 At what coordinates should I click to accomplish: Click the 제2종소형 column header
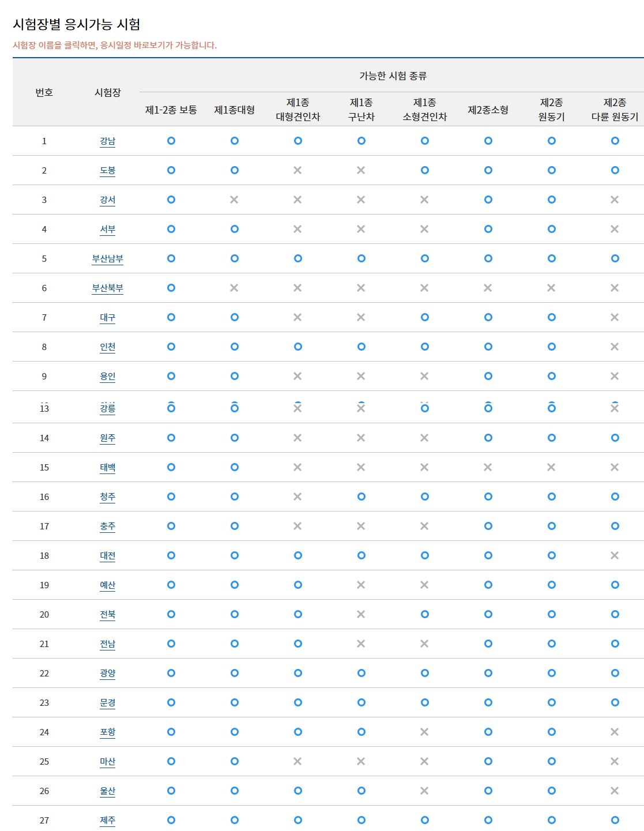click(488, 110)
